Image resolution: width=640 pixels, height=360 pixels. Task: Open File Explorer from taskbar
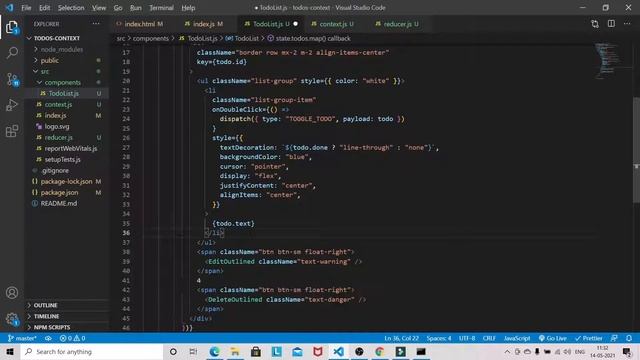(x=235, y=351)
